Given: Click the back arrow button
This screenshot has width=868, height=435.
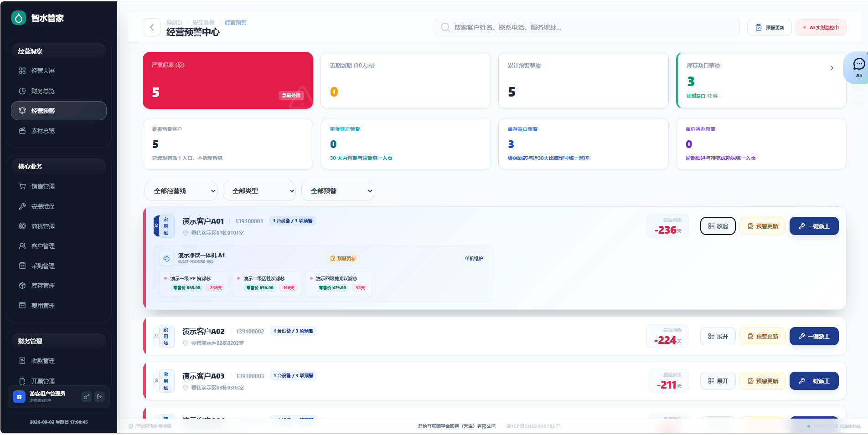Looking at the screenshot, I should pos(152,27).
